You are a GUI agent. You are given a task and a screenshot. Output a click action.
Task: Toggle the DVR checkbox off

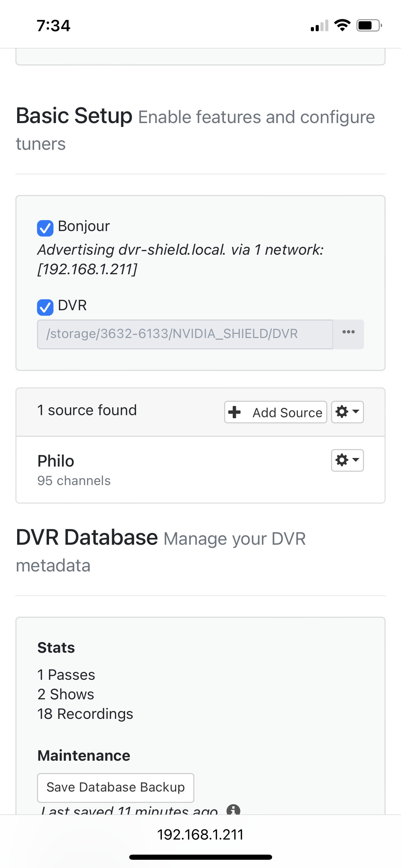[45, 307]
